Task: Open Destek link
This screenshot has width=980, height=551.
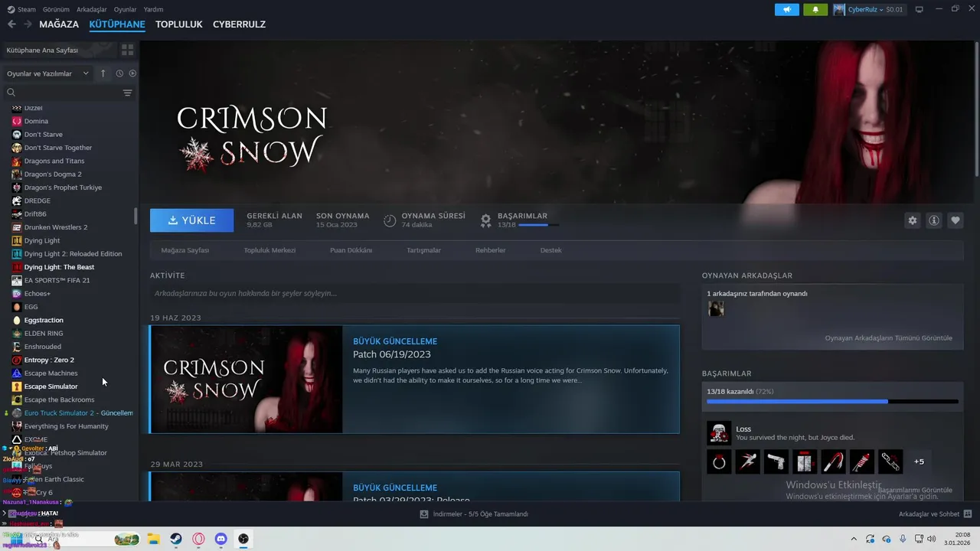Action: coord(550,250)
